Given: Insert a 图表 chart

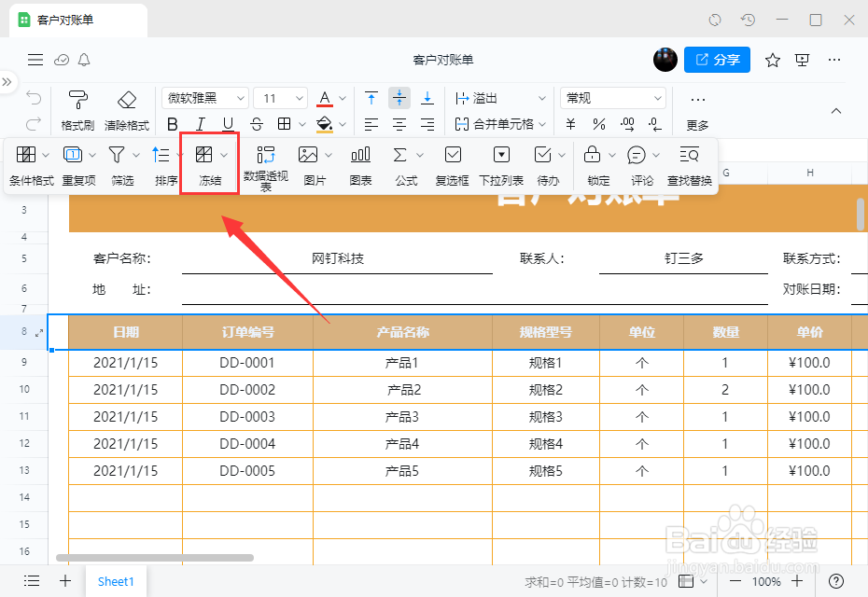Looking at the screenshot, I should [x=360, y=164].
